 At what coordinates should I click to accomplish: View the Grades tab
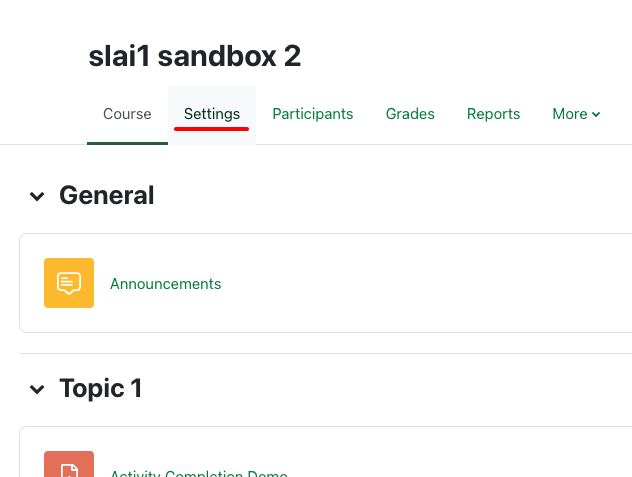[x=410, y=114]
